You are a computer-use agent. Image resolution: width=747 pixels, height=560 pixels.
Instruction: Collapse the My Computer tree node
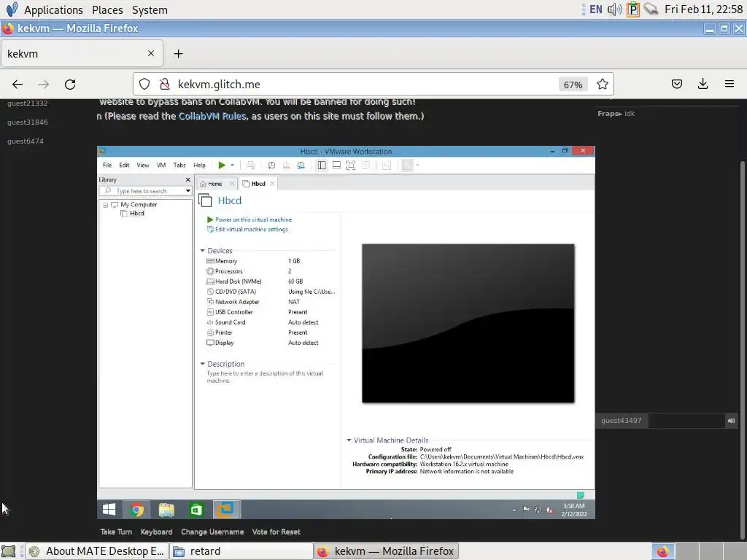pos(105,205)
